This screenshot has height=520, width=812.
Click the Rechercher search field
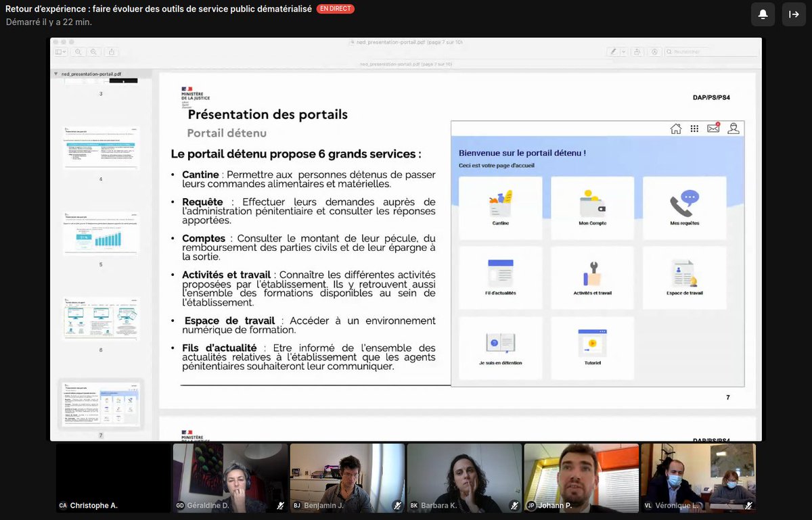point(710,51)
